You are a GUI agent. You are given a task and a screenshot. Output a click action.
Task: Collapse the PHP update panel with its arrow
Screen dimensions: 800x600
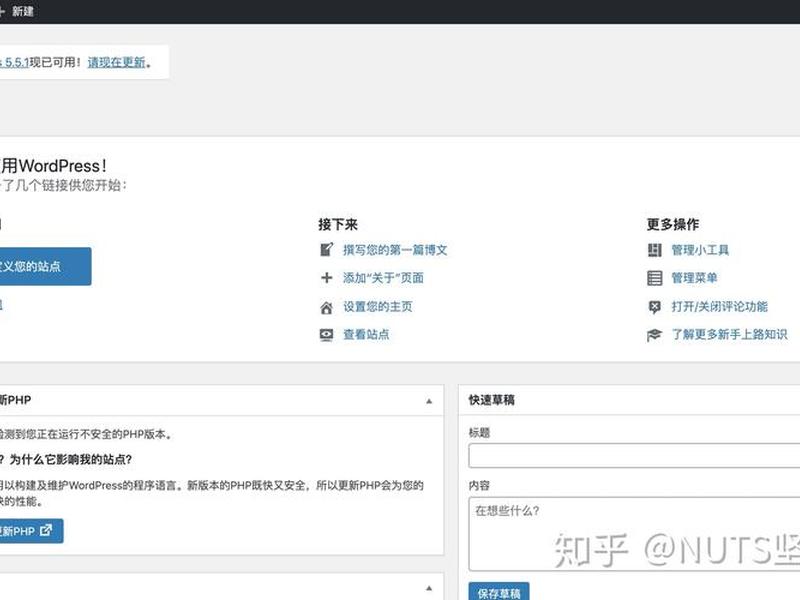tap(429, 401)
